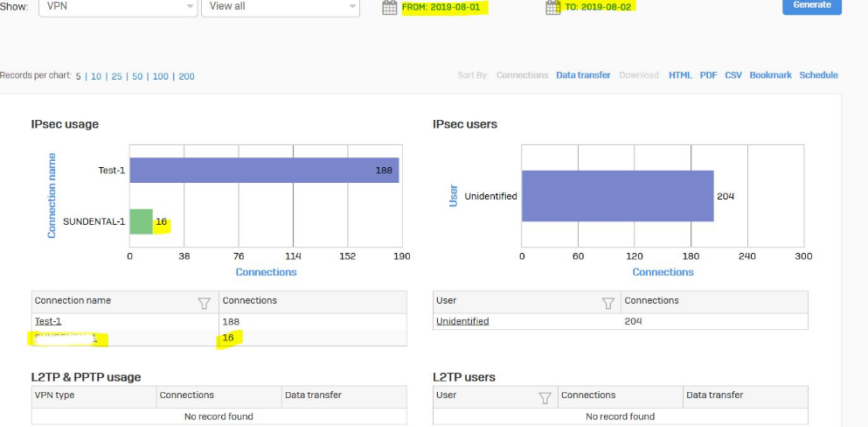Set records per chart to 50
This screenshot has height=427, width=868.
coord(137,76)
